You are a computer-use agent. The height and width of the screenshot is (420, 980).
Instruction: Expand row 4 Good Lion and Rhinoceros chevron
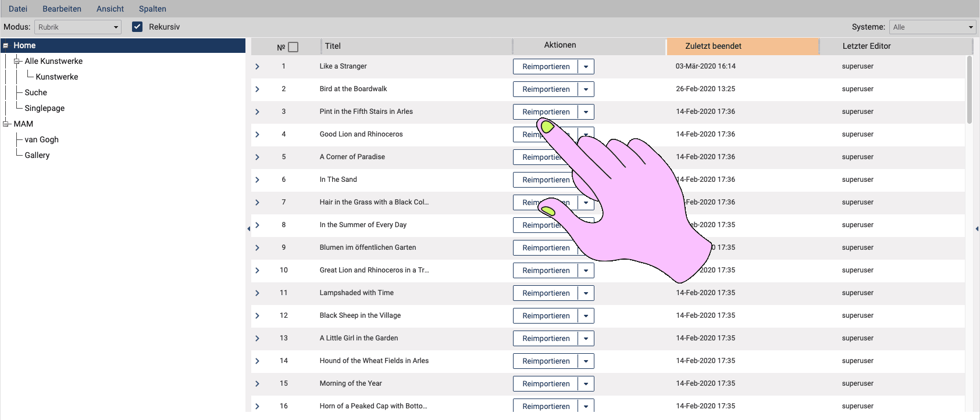[257, 134]
